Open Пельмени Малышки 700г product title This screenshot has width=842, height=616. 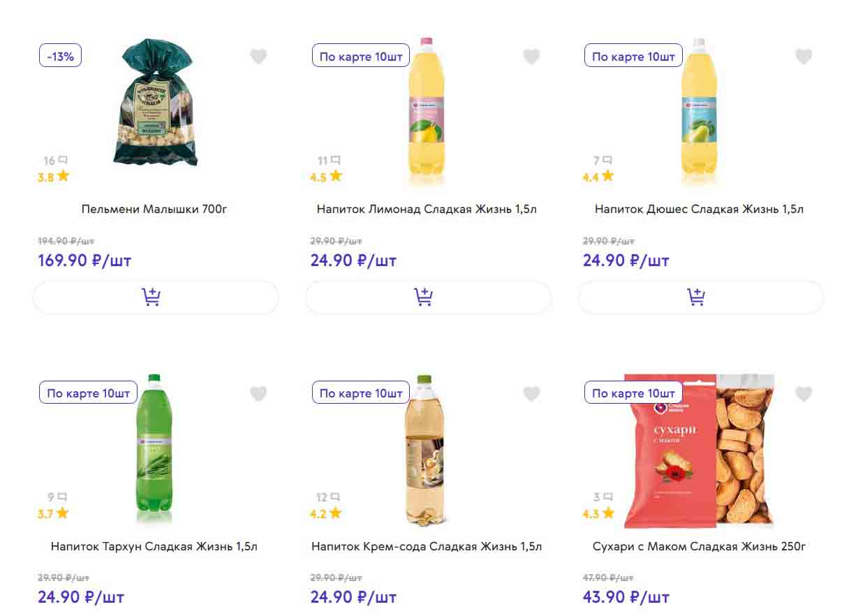(x=154, y=210)
